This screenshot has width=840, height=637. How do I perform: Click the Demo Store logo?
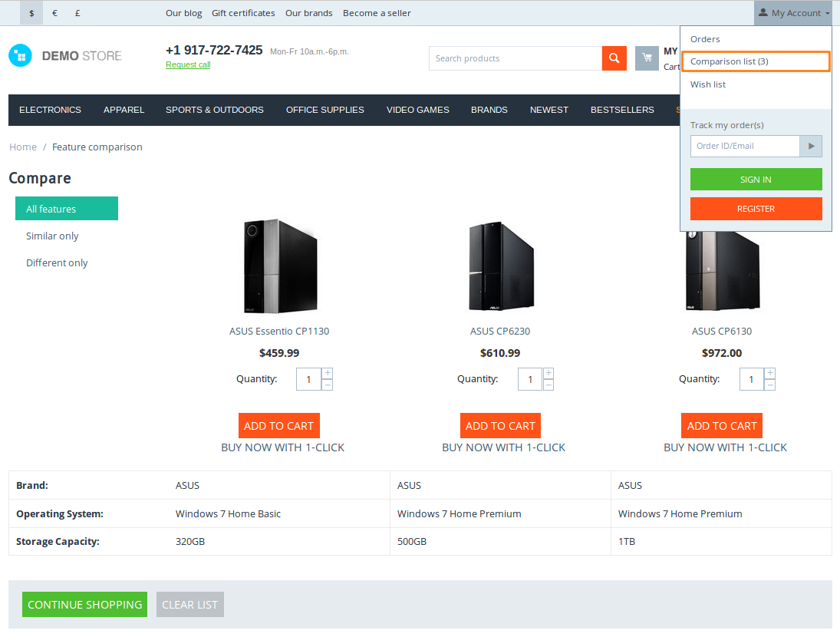65,56
